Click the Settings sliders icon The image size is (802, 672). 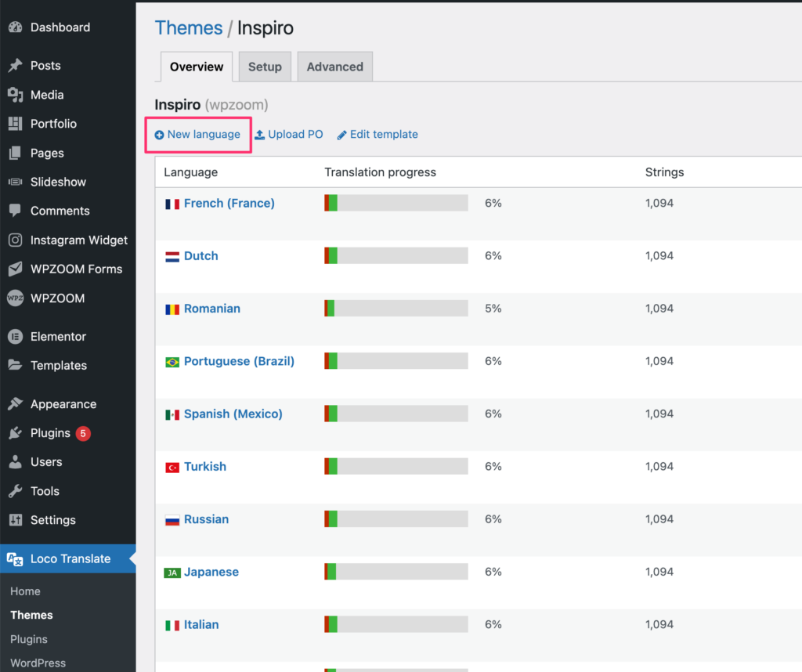pos(16,520)
